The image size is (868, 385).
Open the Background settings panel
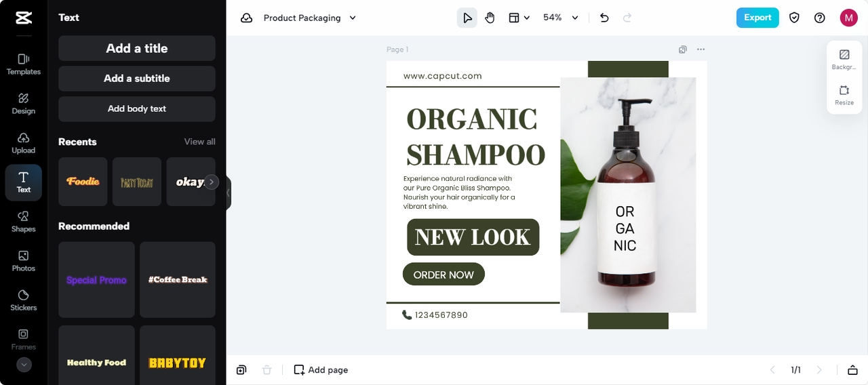(844, 60)
